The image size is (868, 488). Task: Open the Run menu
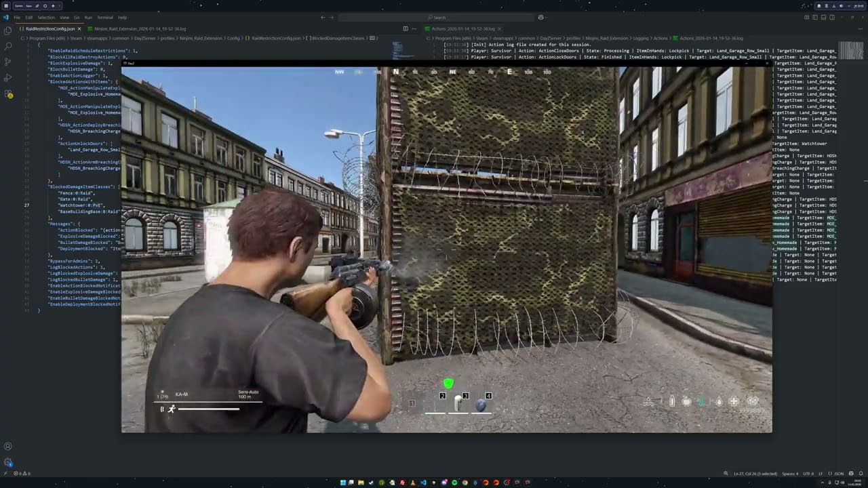[x=88, y=17]
